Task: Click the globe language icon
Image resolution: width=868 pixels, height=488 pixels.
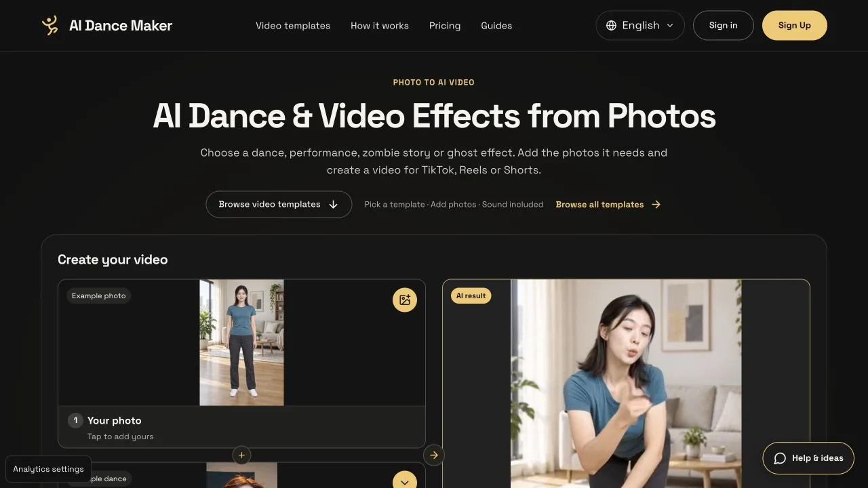Action: (611, 26)
